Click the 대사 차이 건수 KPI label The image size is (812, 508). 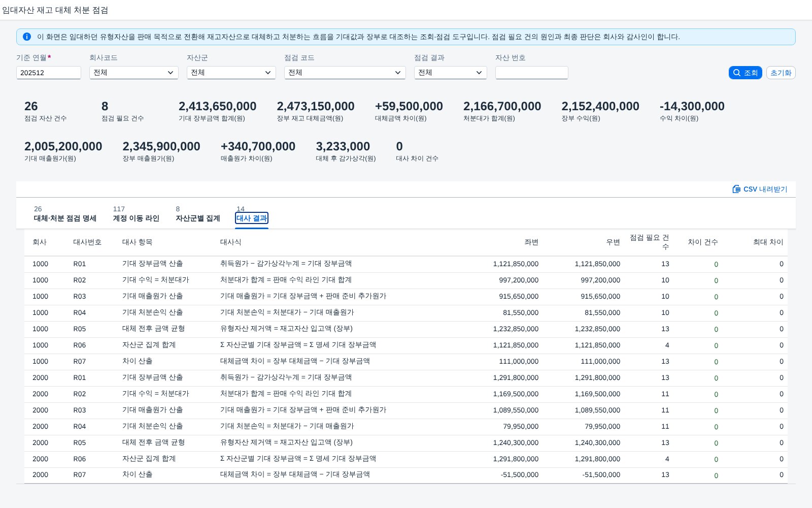point(417,158)
